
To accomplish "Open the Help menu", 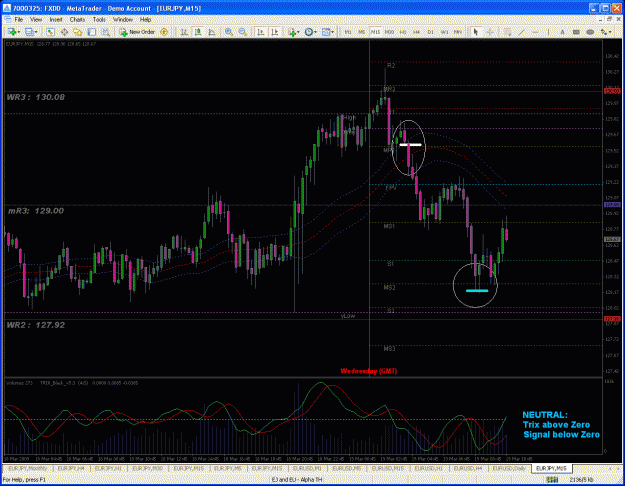I will (145, 19).
